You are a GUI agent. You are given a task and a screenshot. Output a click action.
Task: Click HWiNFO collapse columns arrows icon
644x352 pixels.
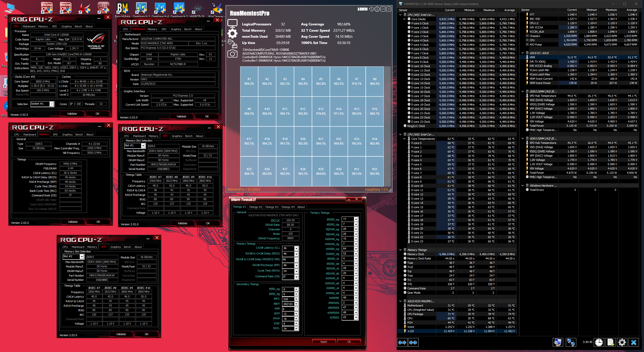[413, 342]
